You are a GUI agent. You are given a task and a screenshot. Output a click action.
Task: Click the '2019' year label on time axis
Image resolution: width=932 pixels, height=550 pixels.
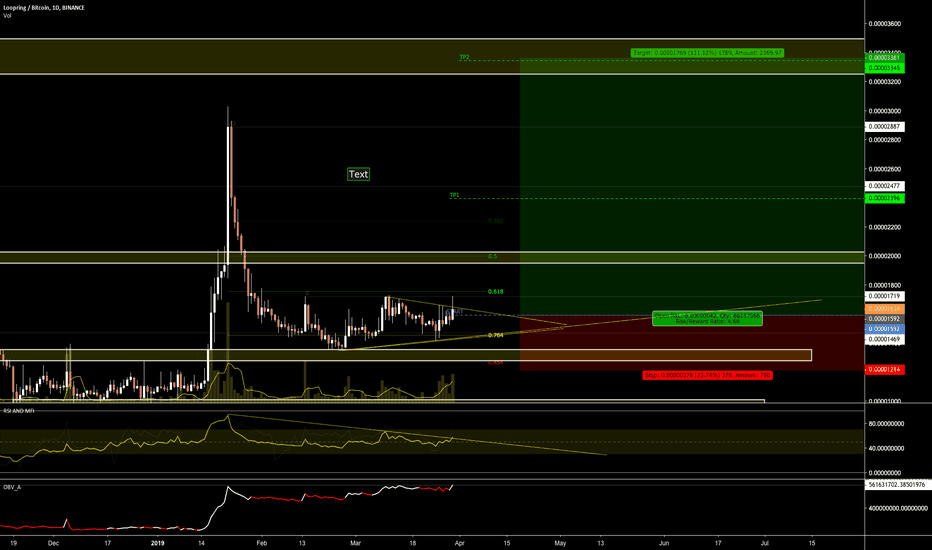click(x=158, y=543)
